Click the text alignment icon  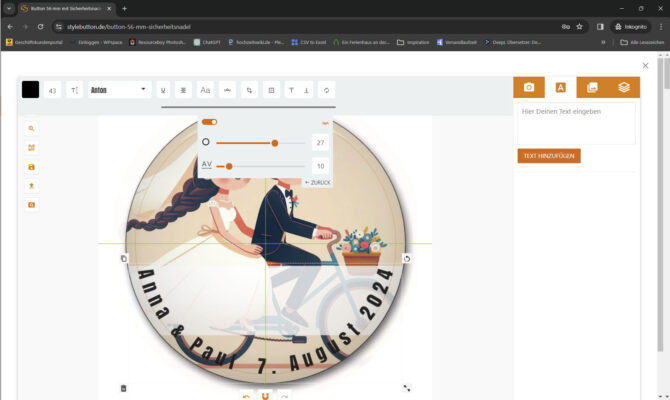coord(184,90)
